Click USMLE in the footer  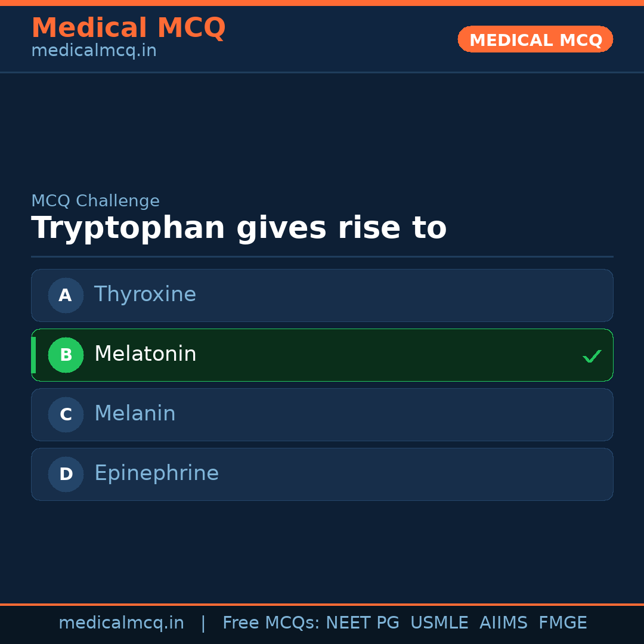coord(439,623)
